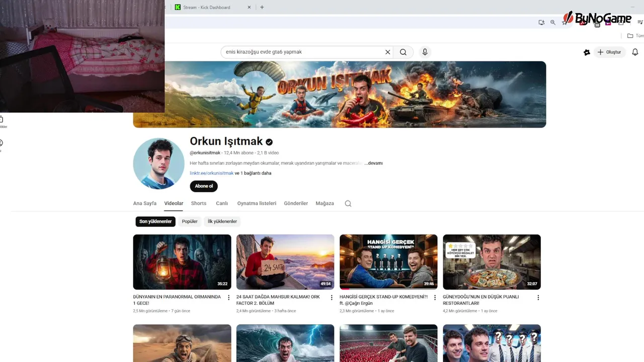Image resolution: width=644 pixels, height=362 pixels.
Task: Click the star-shaped icon beside Oluştur
Action: tap(587, 52)
